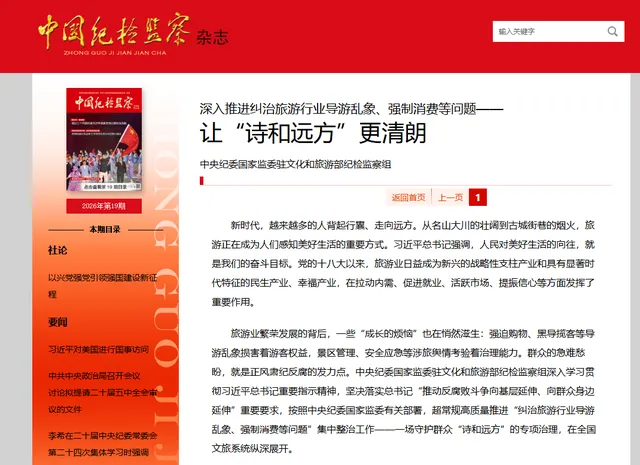Click the search magnifier icon

(x=612, y=31)
